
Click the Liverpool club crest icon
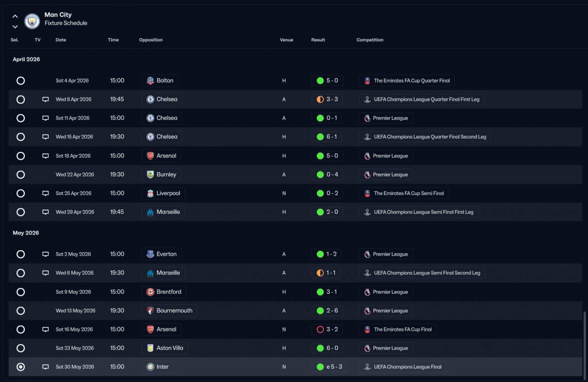click(x=150, y=193)
